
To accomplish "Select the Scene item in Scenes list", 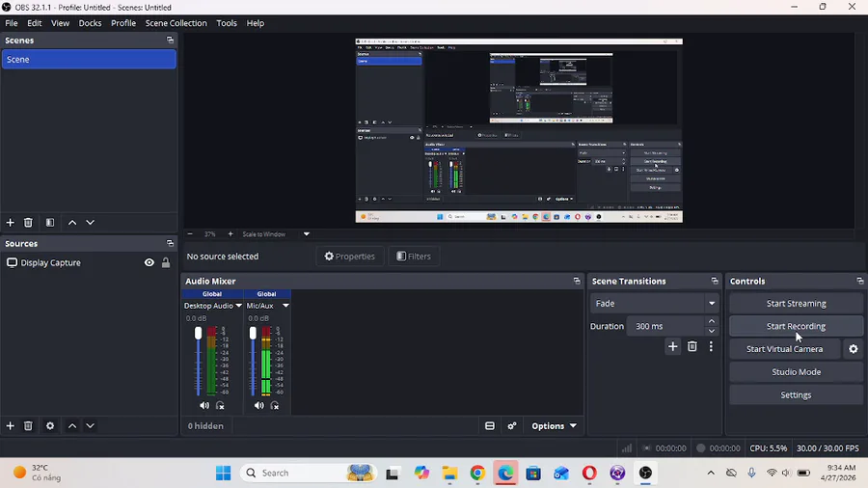I will click(x=89, y=59).
